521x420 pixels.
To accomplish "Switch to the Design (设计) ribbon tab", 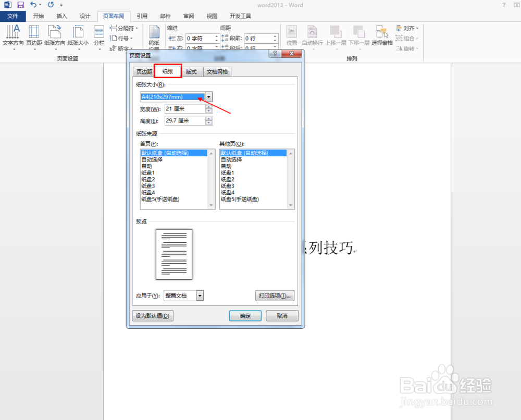I will (85, 16).
